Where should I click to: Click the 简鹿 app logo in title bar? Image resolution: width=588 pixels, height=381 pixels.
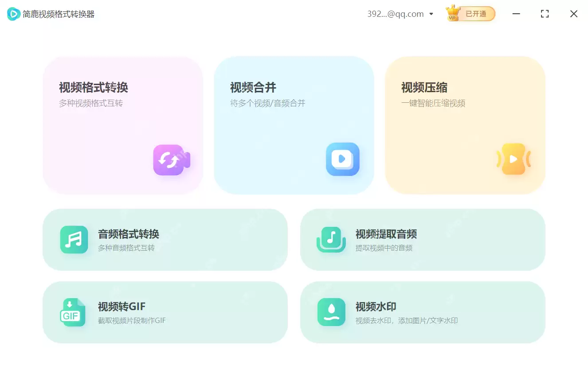tap(12, 14)
